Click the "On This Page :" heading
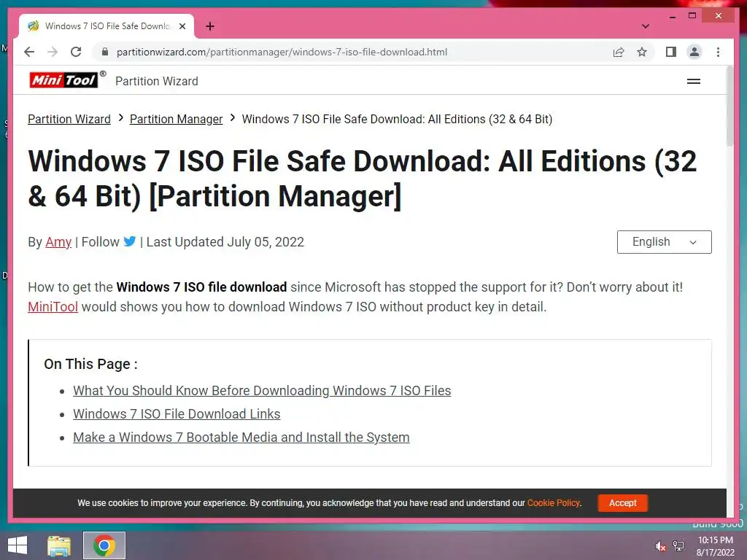The image size is (747, 560). coord(90,364)
